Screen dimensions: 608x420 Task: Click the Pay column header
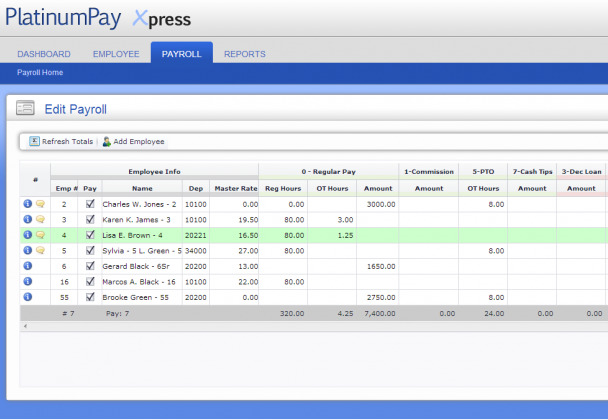(x=90, y=188)
